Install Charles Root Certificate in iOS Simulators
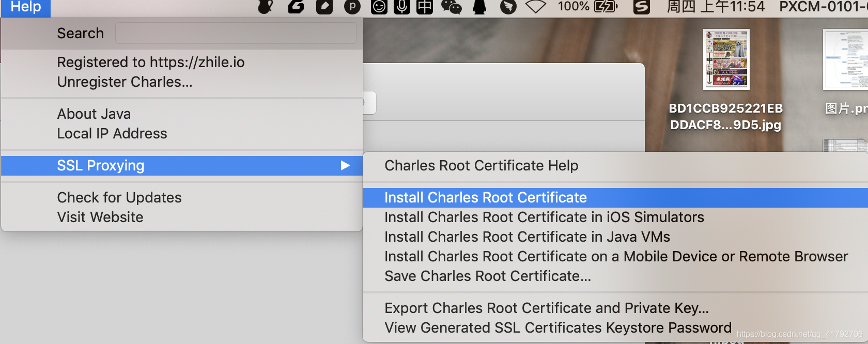The width and height of the screenshot is (868, 344). point(544,217)
